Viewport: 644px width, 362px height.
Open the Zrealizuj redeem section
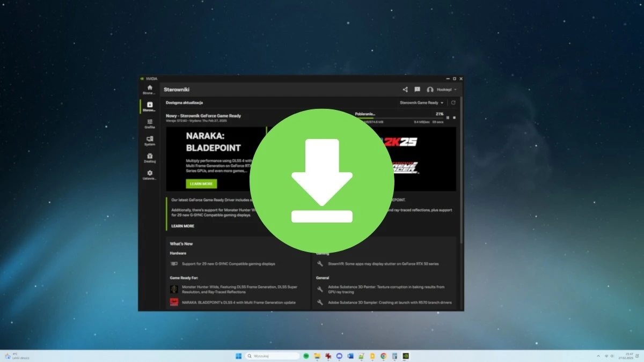[150, 158]
